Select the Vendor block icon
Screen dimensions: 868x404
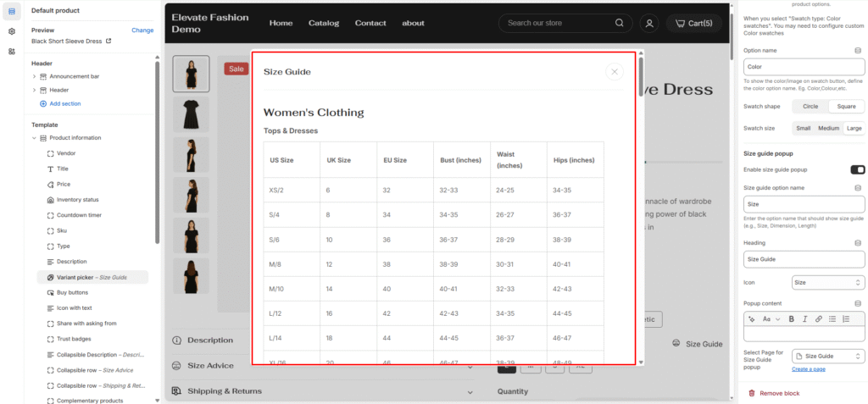click(50, 153)
